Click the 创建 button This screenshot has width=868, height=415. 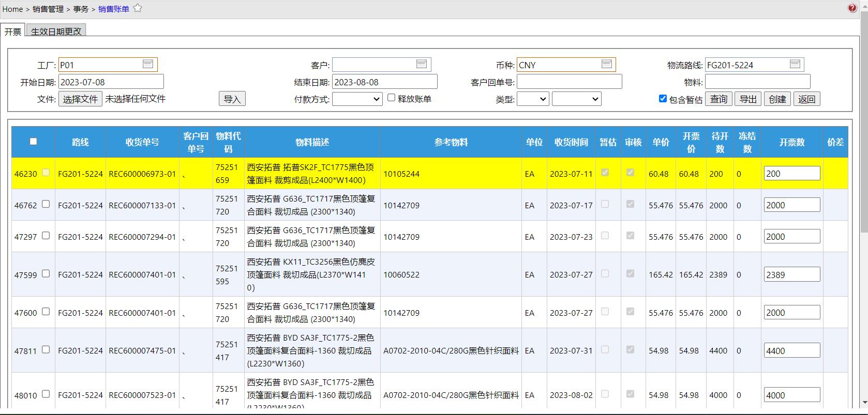coord(777,99)
